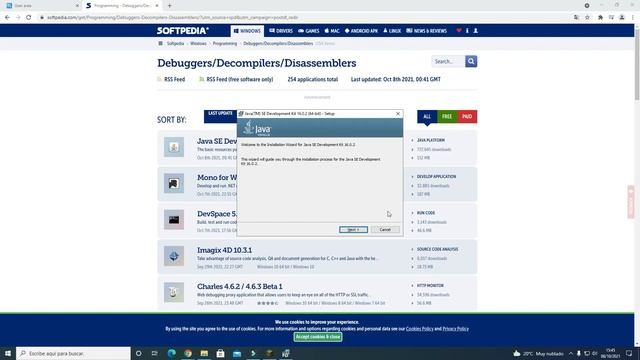
Task: Open RUN CODE tag link
Action: click(426, 213)
